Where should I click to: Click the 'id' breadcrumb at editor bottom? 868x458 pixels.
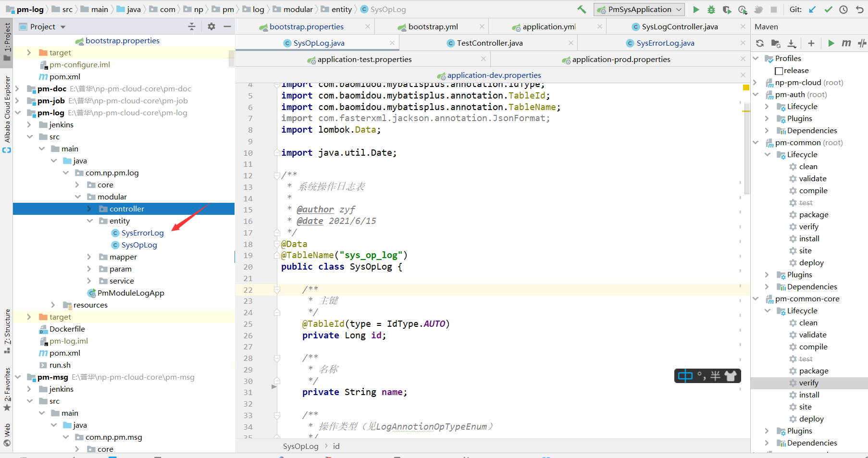click(336, 446)
